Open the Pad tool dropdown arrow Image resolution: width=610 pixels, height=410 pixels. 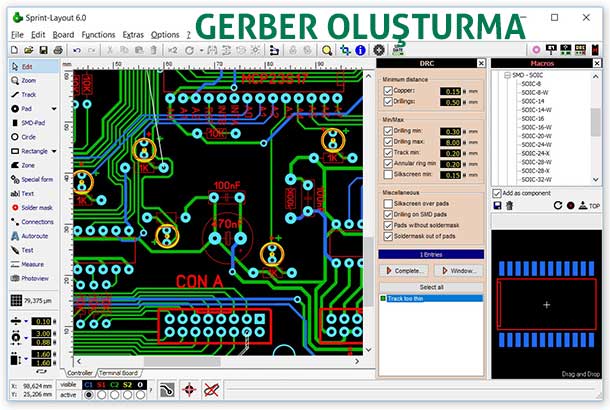pos(54,109)
